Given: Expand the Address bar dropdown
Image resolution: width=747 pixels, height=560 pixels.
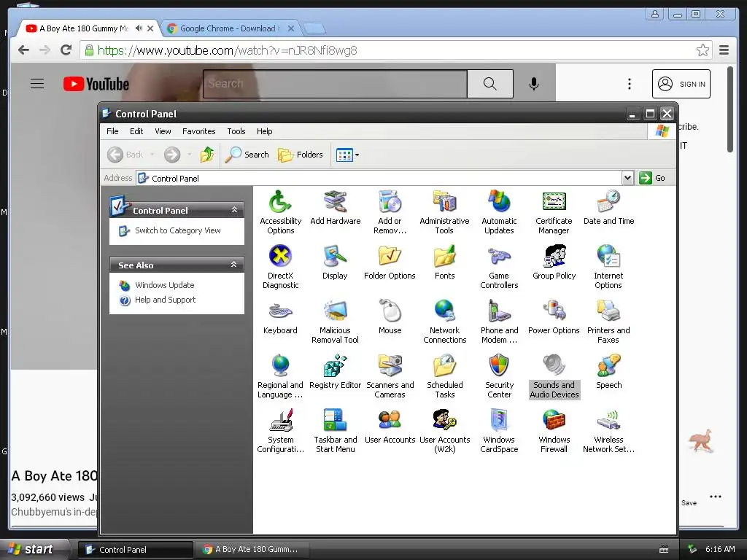Looking at the screenshot, I should [x=627, y=178].
